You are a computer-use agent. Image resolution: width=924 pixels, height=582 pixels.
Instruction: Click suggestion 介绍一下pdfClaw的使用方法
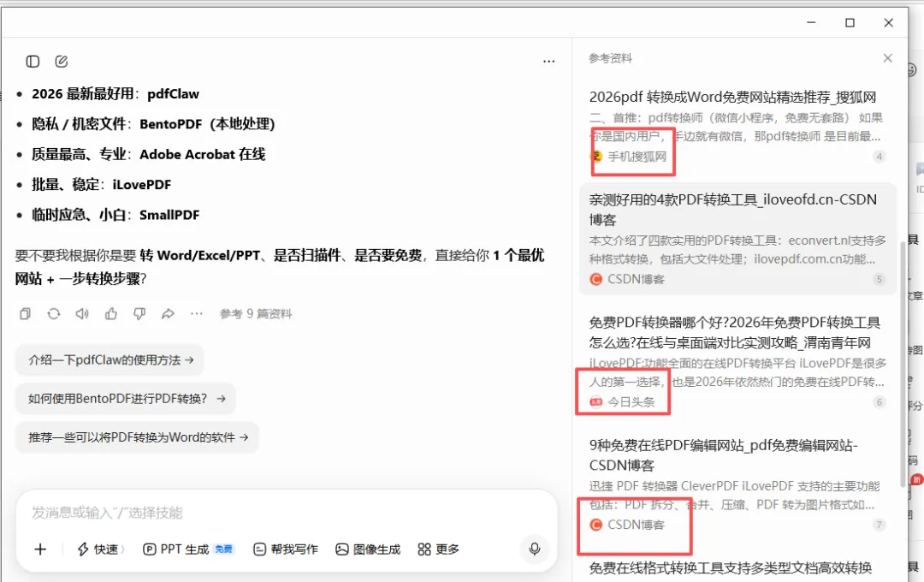[x=110, y=360]
